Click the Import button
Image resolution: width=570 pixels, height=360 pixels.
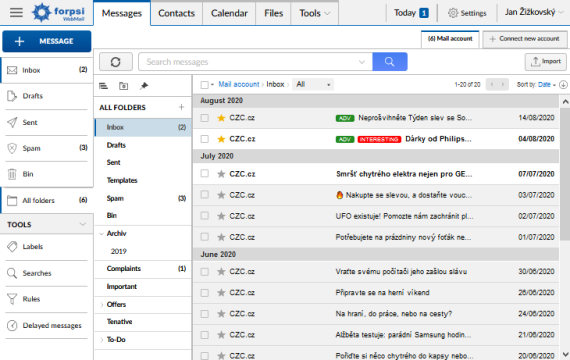coord(546,62)
